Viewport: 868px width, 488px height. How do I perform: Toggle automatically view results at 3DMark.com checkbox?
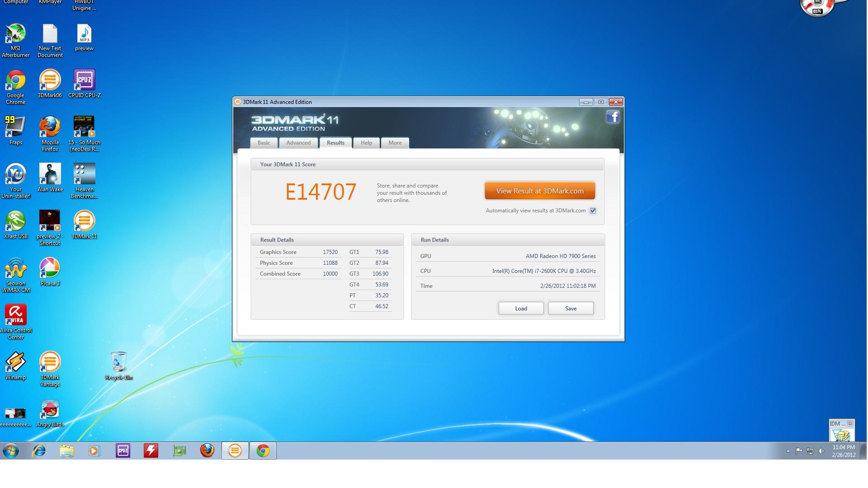coord(593,211)
